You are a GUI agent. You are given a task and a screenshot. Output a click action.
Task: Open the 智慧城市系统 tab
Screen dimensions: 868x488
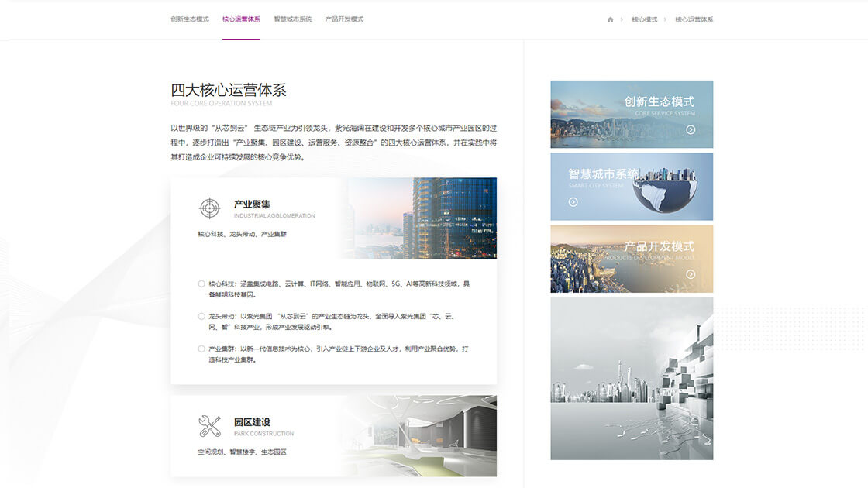pyautogui.click(x=293, y=19)
